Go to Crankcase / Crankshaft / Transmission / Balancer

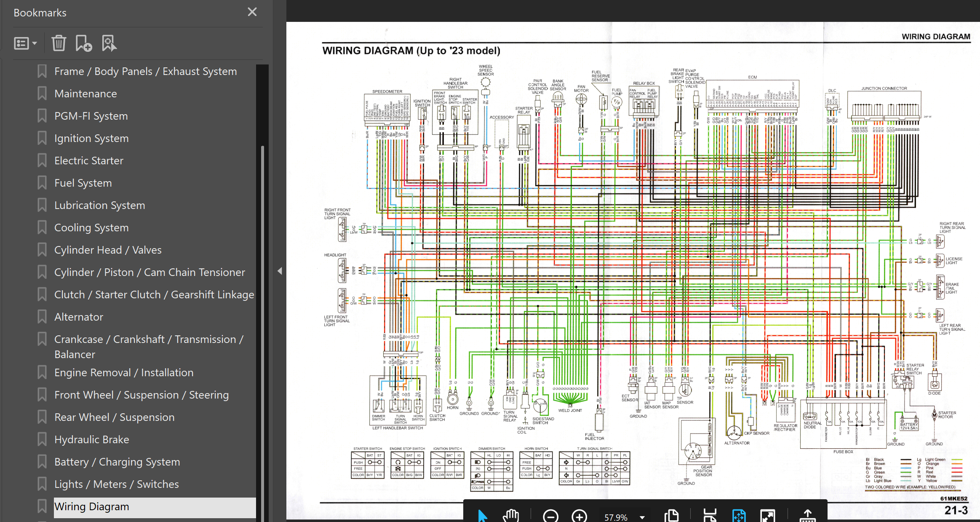click(x=149, y=347)
